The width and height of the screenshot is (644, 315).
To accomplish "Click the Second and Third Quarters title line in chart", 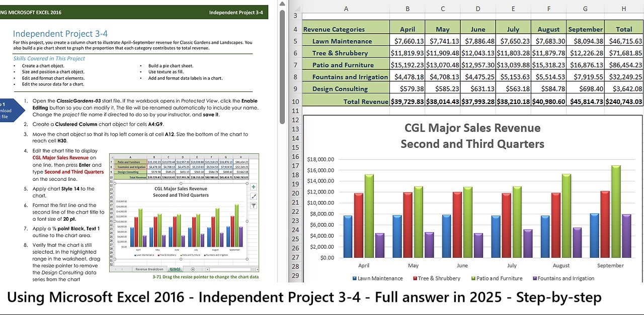I will pyautogui.click(x=472, y=144).
